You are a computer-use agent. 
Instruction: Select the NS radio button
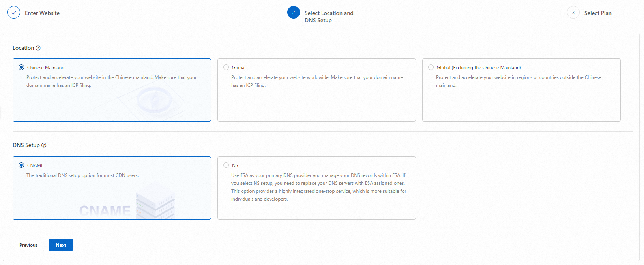(x=226, y=165)
